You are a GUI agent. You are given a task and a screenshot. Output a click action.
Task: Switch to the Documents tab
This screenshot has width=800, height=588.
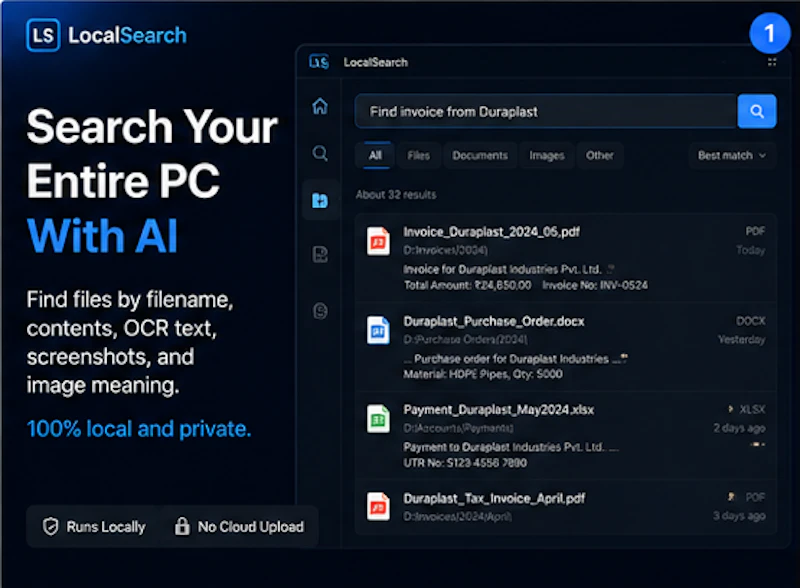pos(480,155)
